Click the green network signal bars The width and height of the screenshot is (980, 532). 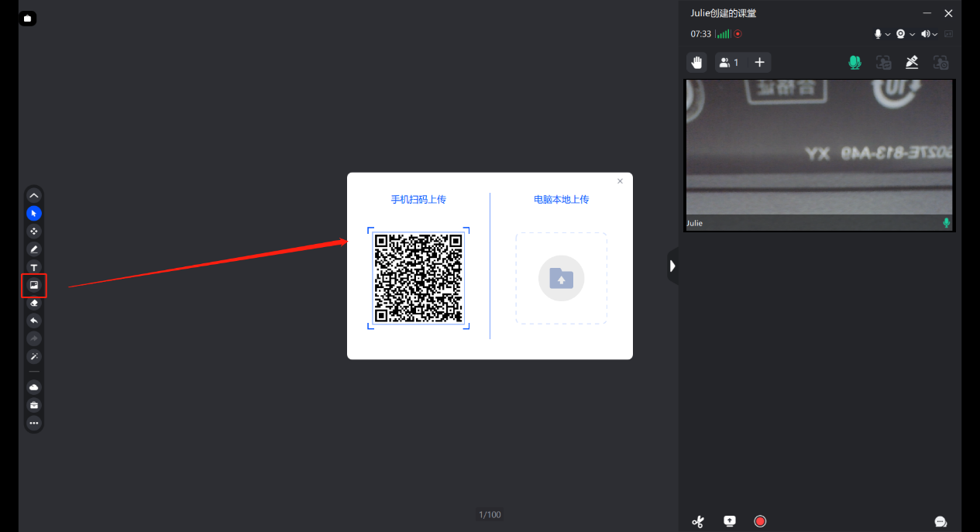click(x=723, y=34)
